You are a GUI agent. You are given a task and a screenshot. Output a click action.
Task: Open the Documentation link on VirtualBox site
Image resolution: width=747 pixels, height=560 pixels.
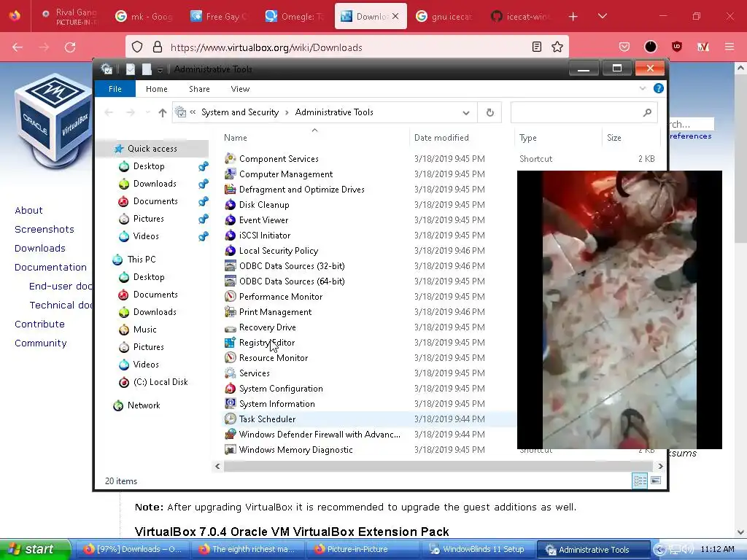[50, 267]
